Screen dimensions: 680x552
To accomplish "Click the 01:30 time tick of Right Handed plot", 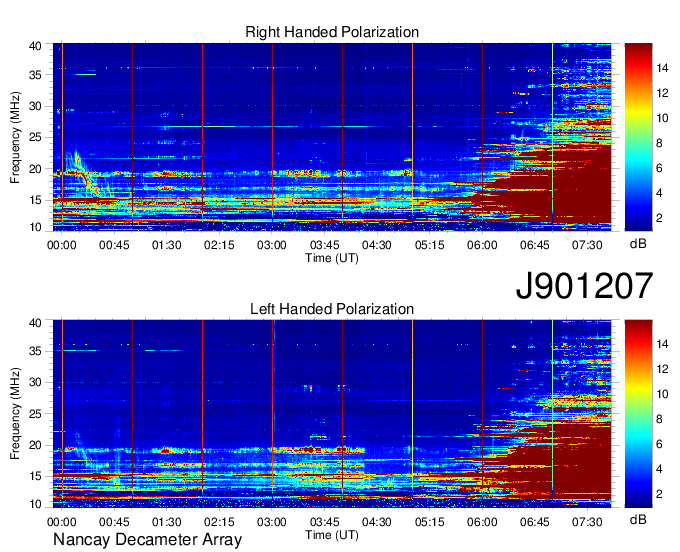I will coord(167,245).
